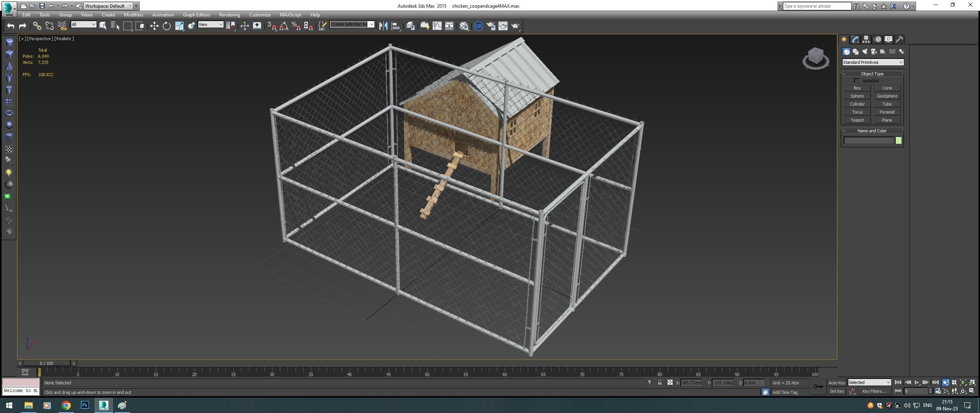Click the Unlink Selection tool
Image resolution: width=980 pixels, height=413 pixels.
coord(49,26)
